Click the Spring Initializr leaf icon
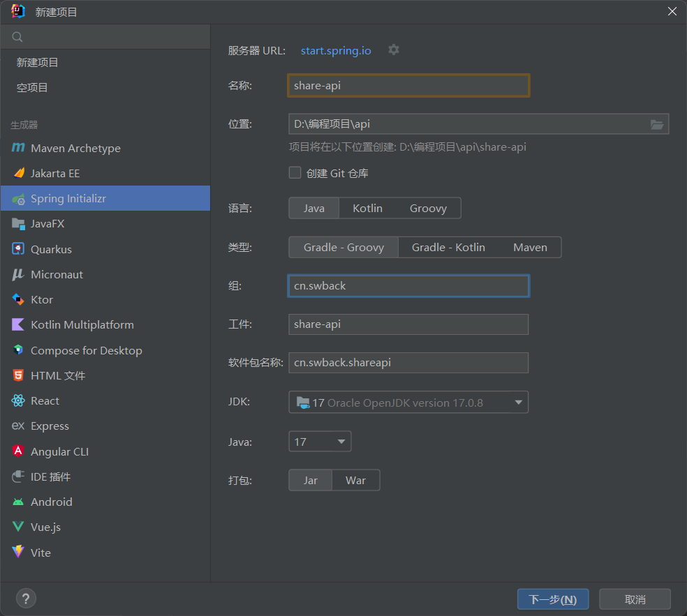The height and width of the screenshot is (616, 687). (18, 199)
